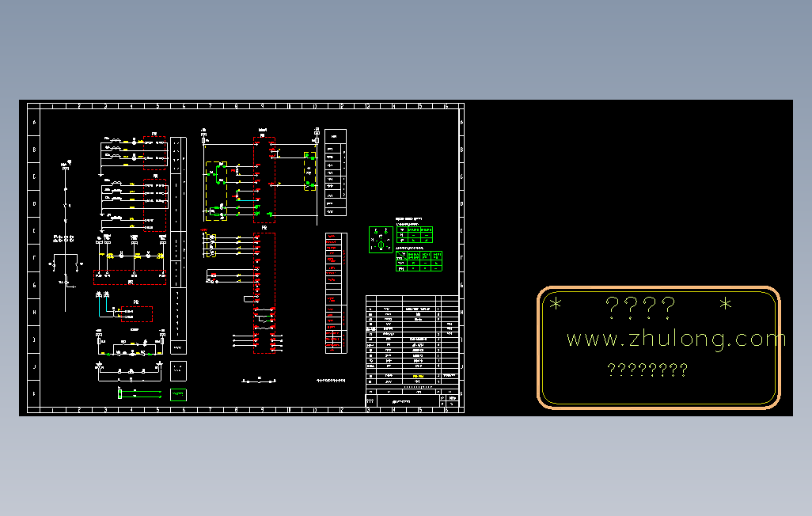This screenshot has width=812, height=516.
Task: Select the single-line diagram vertical busbar at left
Action: pyautogui.click(x=65, y=238)
